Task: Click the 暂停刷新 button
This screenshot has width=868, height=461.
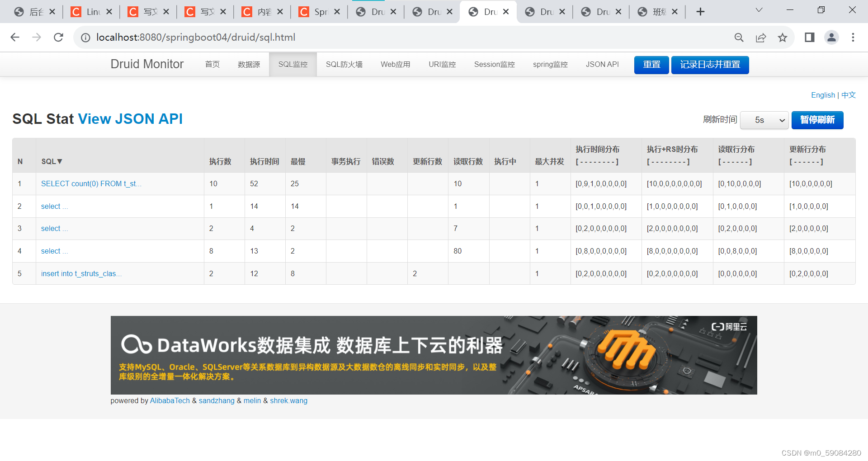Action: pos(817,120)
